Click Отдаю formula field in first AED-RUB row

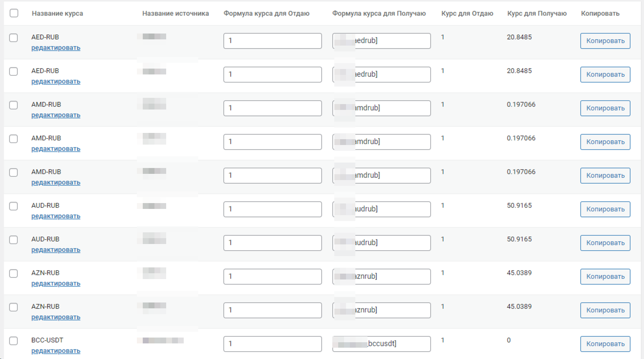[272, 41]
